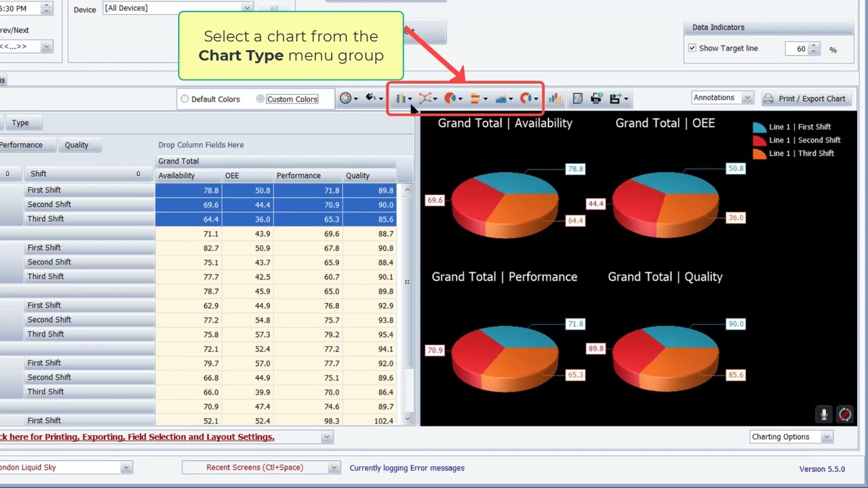868x488 pixels.
Task: Select Line 1 Second Shift legend swatch
Action: pyautogui.click(x=759, y=140)
